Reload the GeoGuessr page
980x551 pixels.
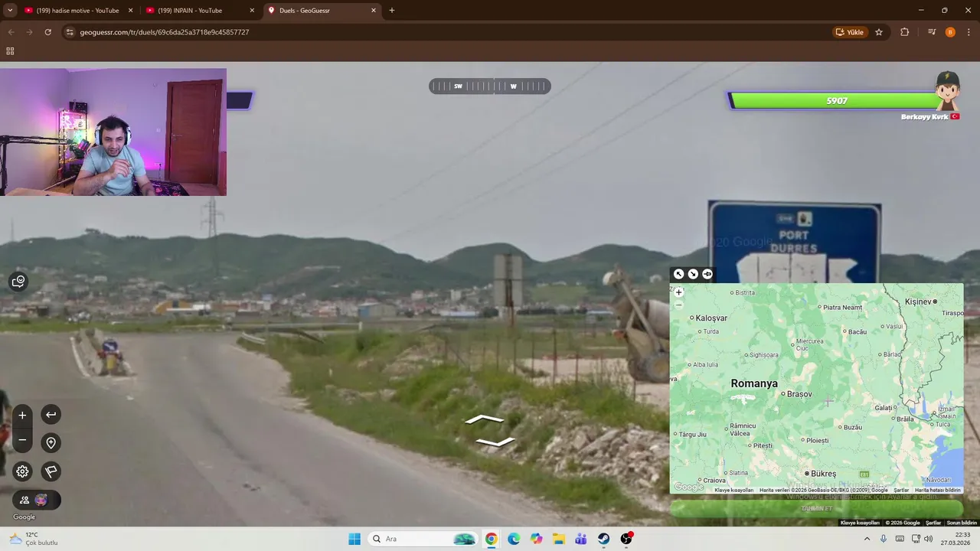tap(47, 32)
